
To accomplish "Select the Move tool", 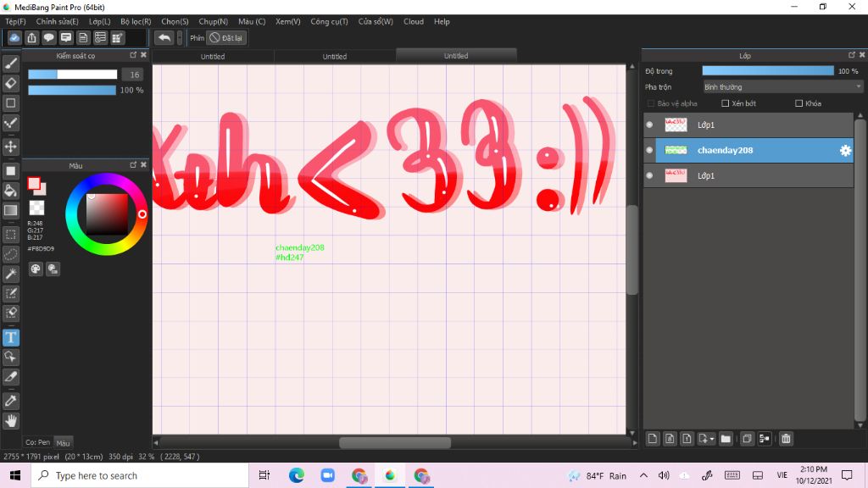I will tap(10, 147).
